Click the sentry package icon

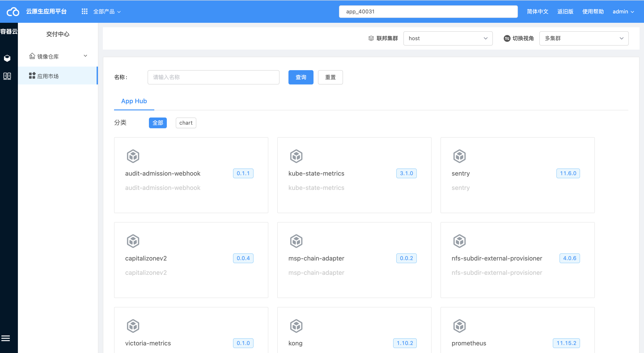click(460, 156)
